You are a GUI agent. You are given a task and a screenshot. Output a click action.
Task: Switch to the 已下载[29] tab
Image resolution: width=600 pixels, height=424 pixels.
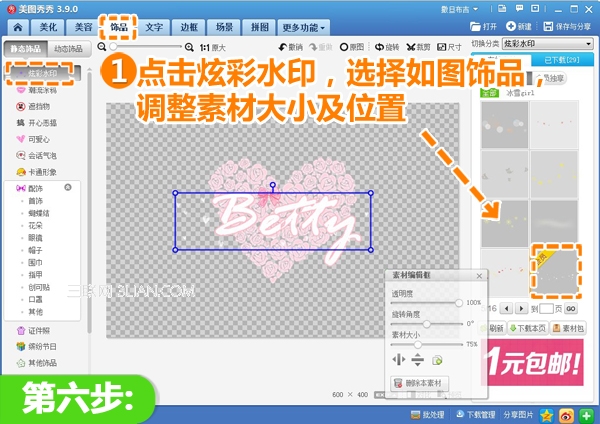[x=562, y=60]
